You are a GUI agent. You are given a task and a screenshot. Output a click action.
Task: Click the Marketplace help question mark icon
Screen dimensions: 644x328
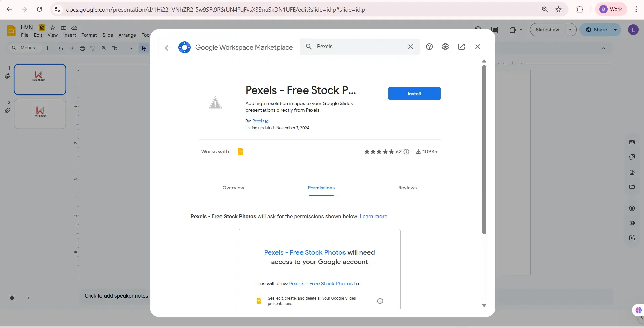[x=429, y=47]
